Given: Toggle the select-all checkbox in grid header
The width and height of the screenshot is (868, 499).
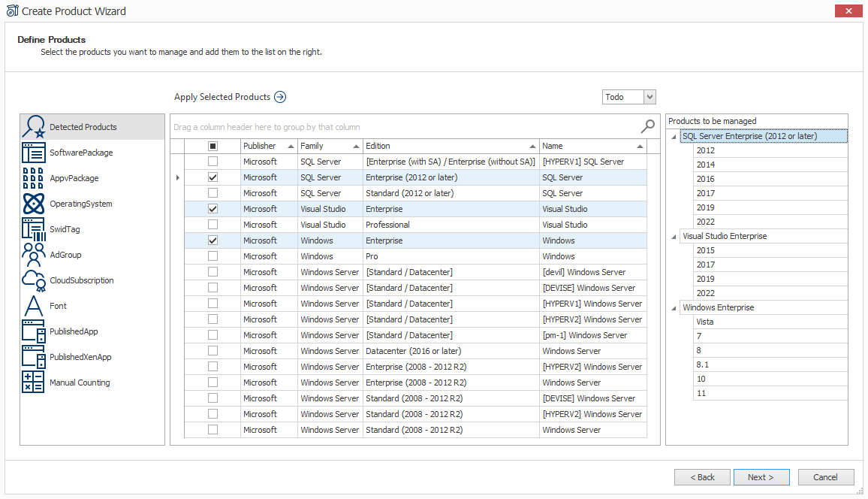Looking at the screenshot, I should pyautogui.click(x=212, y=146).
